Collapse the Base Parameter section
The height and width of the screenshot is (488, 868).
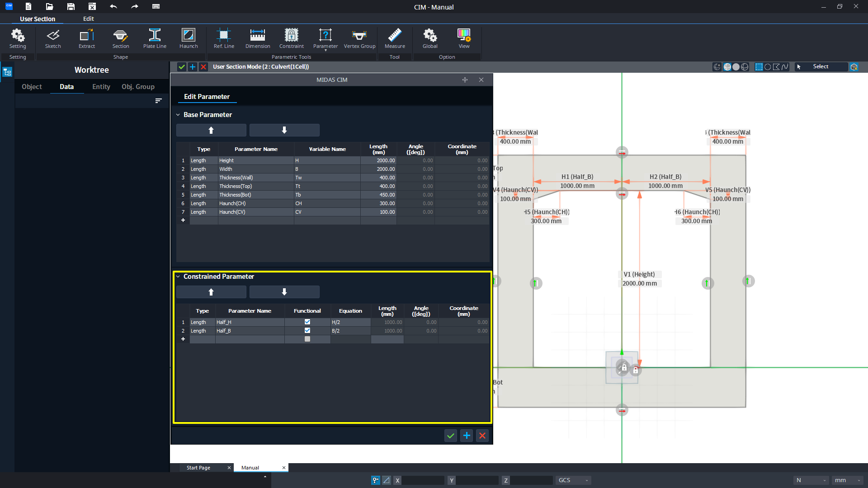[178, 115]
